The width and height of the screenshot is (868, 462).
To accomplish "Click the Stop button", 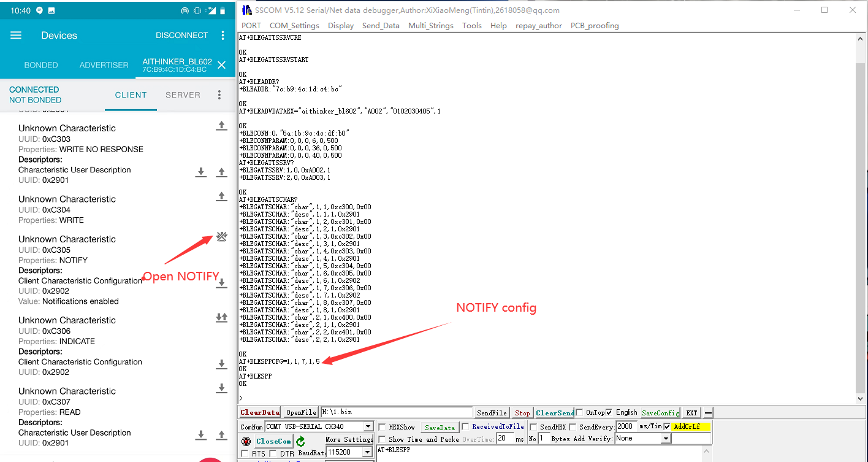I will tap(522, 413).
